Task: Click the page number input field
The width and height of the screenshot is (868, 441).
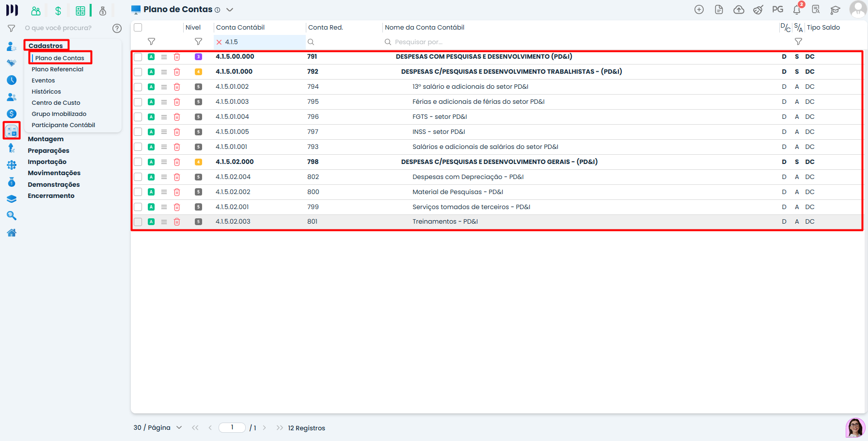Action: [232, 427]
